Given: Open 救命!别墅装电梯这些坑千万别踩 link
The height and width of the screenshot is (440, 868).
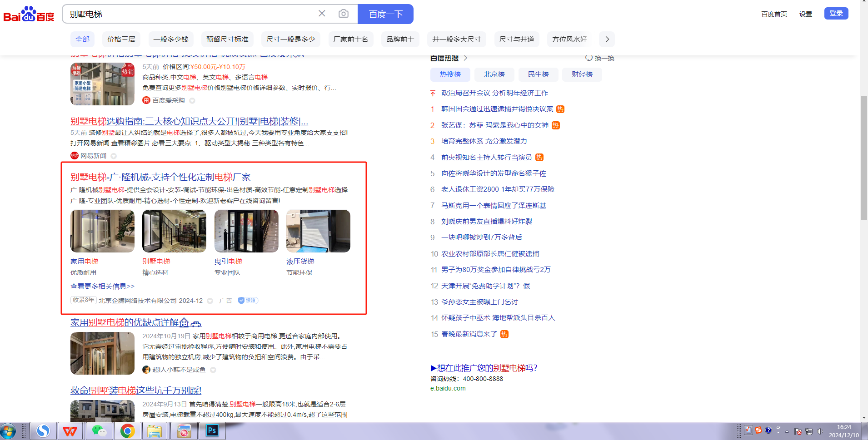Looking at the screenshot, I should 135,391.
